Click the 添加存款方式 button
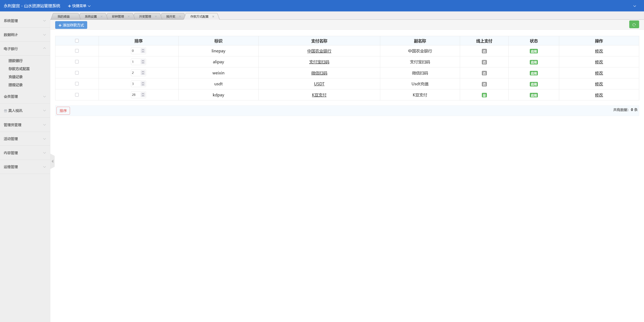This screenshot has height=322, width=644. [71, 25]
